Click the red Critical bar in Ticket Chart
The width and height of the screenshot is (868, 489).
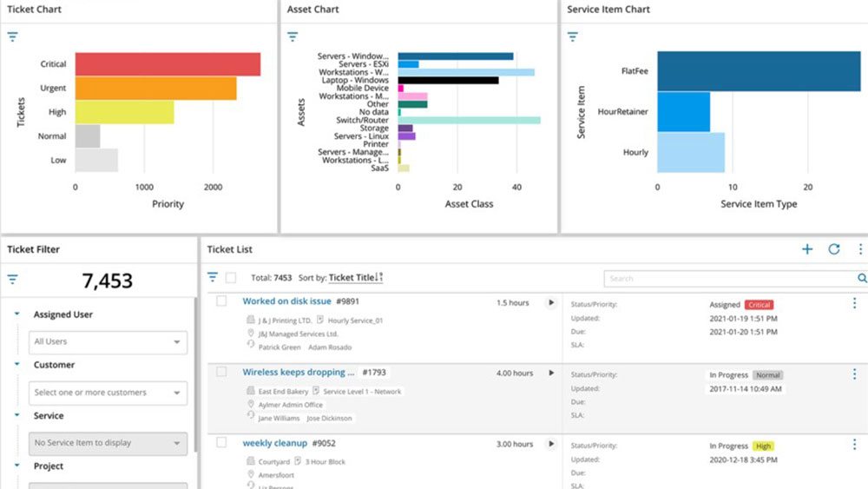(167, 64)
